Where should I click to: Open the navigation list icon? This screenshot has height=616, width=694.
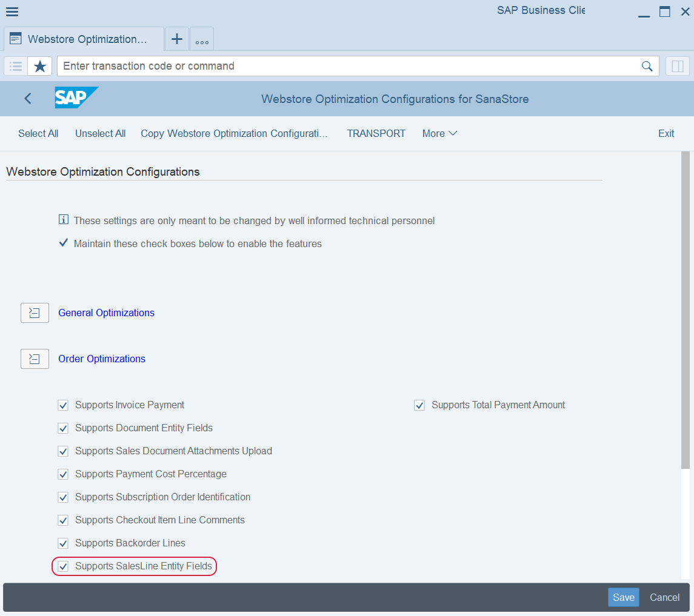click(x=16, y=66)
